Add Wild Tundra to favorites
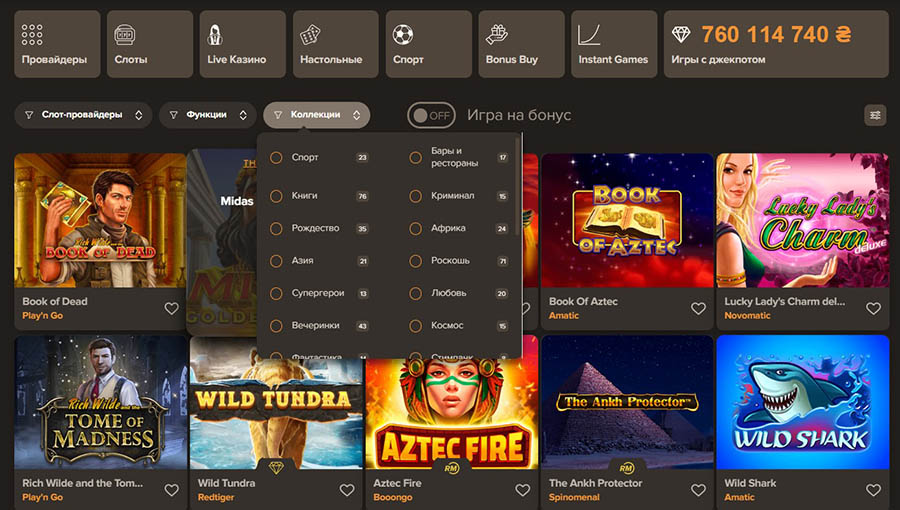Screen dimensions: 900x510 click(x=347, y=490)
